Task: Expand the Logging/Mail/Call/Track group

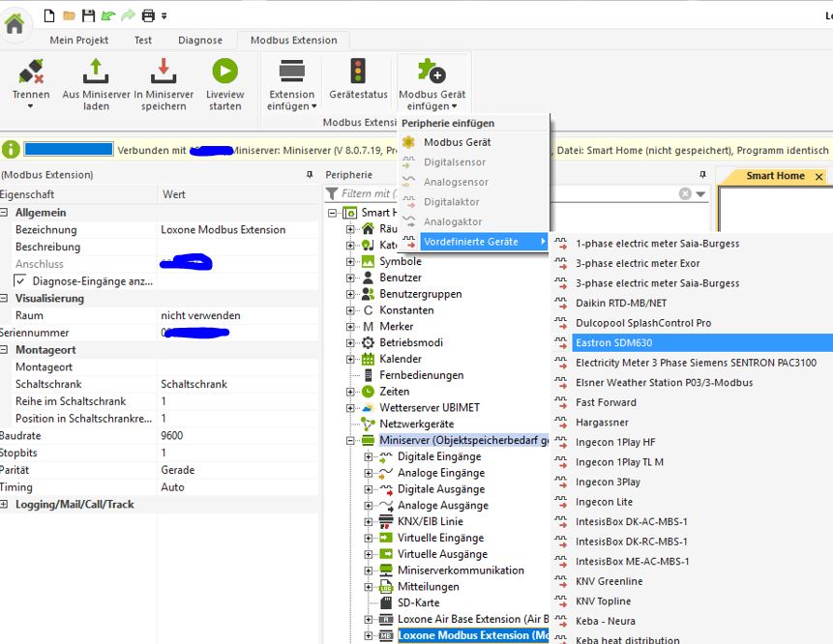Action: [x=4, y=505]
